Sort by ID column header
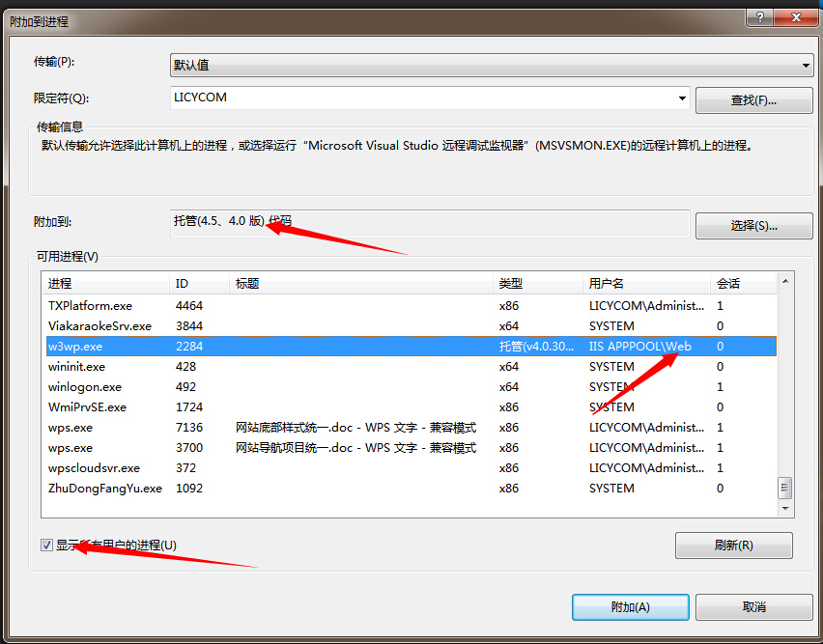The height and width of the screenshot is (644, 823). 199,284
